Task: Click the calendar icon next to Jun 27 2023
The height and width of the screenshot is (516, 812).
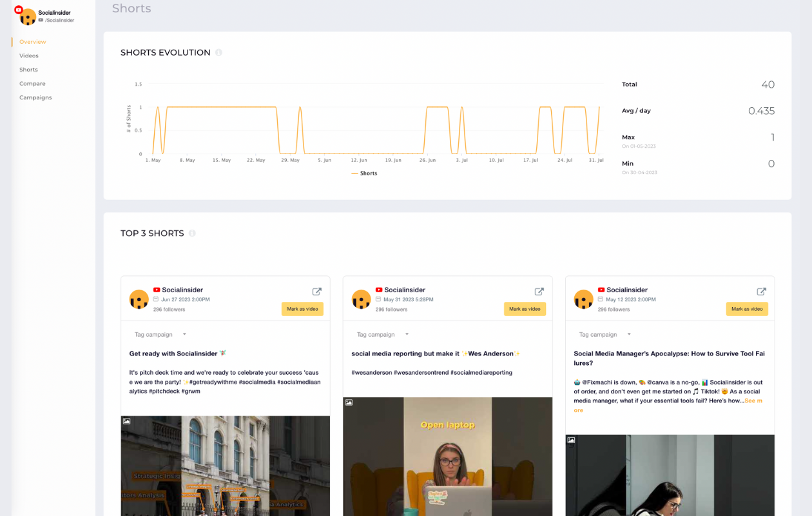Action: tap(156, 299)
